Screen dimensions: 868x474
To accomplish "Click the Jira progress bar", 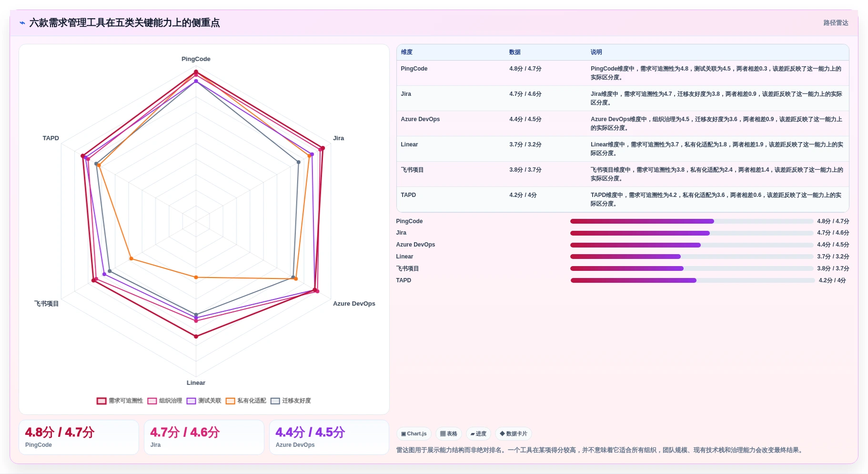I will 692,233.
